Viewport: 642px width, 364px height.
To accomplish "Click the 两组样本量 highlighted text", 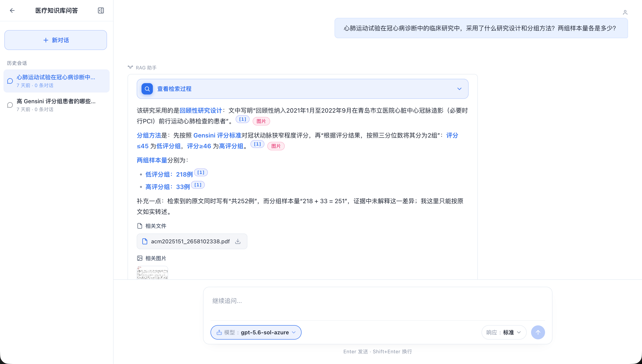I will pyautogui.click(x=152, y=160).
